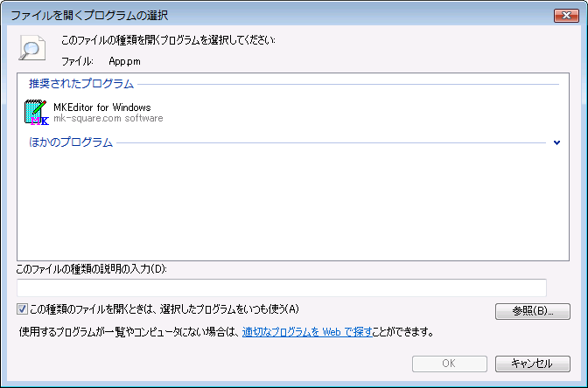Focus the file type description input field
The height and width of the screenshot is (388, 588).
[282, 288]
